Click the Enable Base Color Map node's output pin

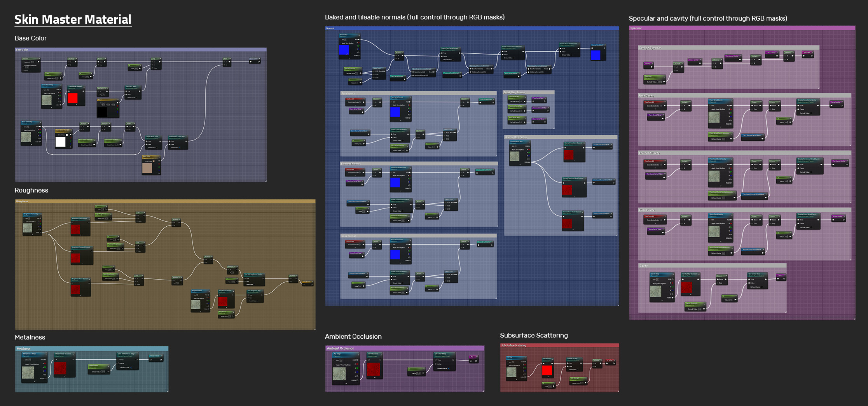pos(186,141)
